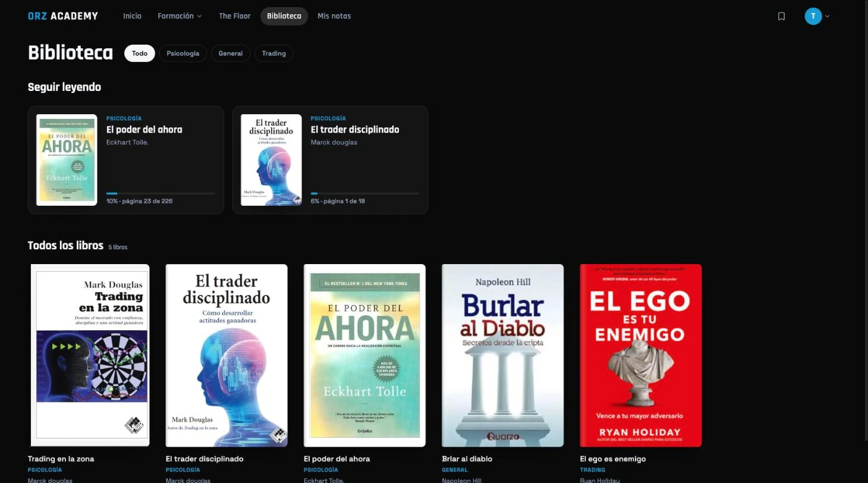
Task: Open Mis notas page
Action: click(334, 16)
